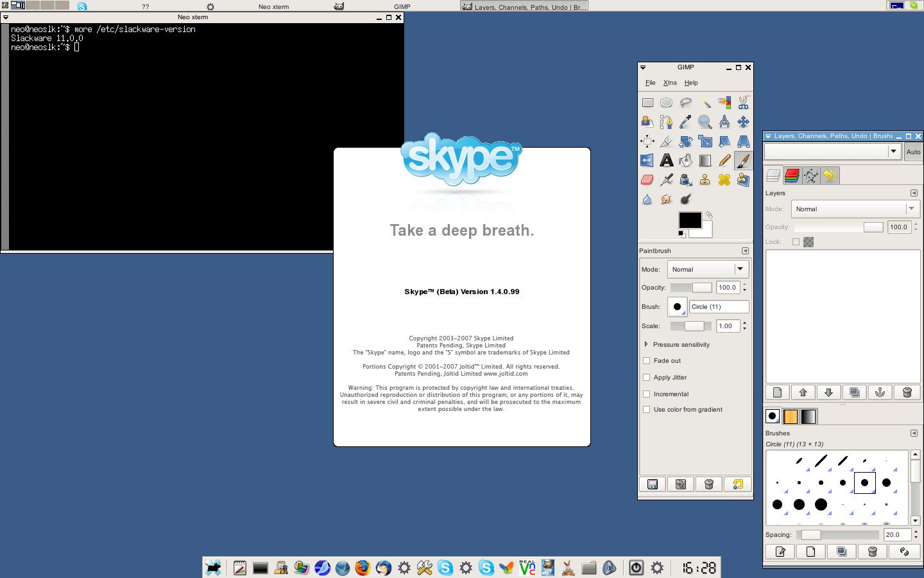Select the Bucket Fill tool
924x578 pixels.
[686, 161]
